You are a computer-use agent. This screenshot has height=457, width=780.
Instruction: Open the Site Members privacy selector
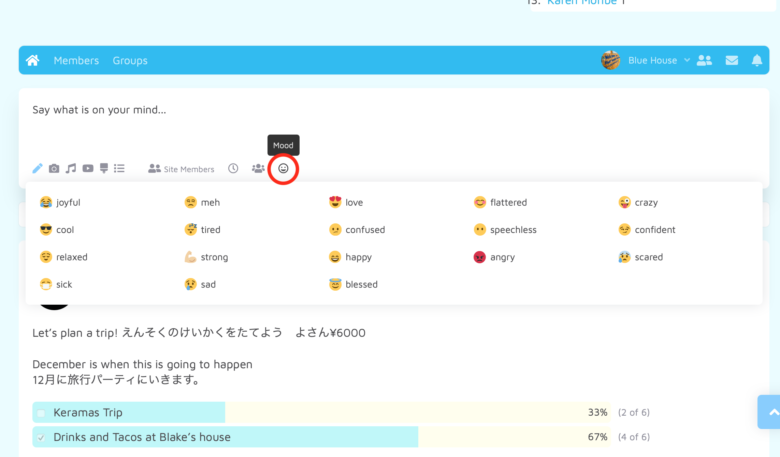pyautogui.click(x=181, y=169)
